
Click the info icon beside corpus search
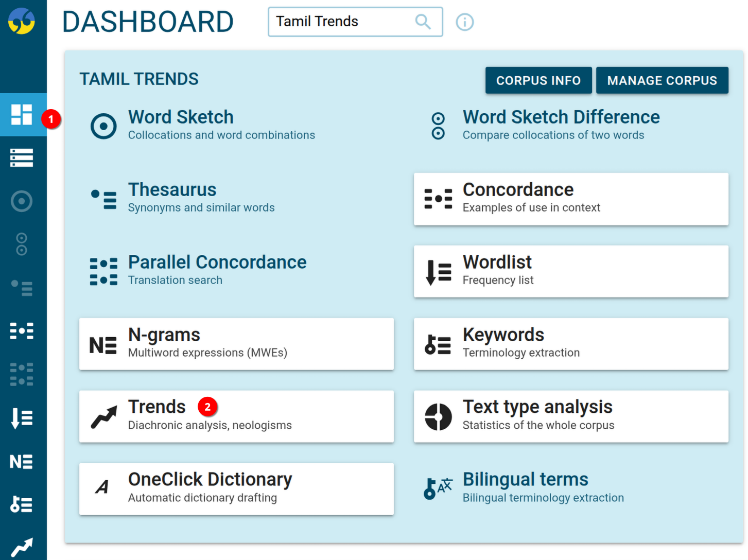click(464, 22)
